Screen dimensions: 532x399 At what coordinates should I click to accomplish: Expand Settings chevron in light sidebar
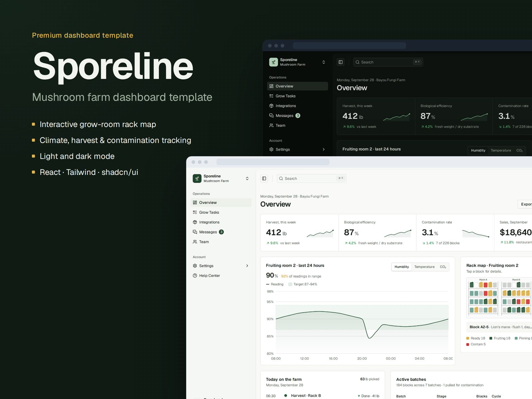(247, 266)
